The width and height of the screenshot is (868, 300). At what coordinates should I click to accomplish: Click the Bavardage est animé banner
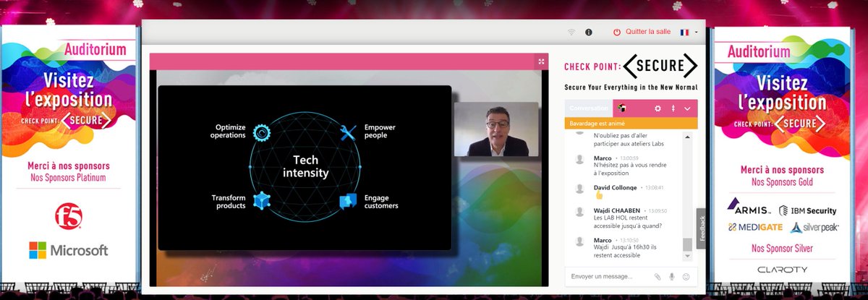click(x=631, y=124)
